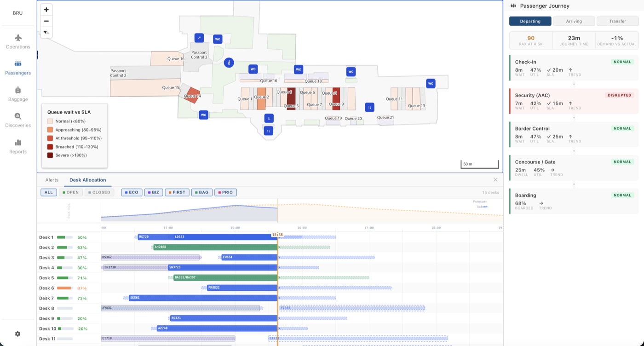Open the Operations section in the sidebar

point(18,41)
